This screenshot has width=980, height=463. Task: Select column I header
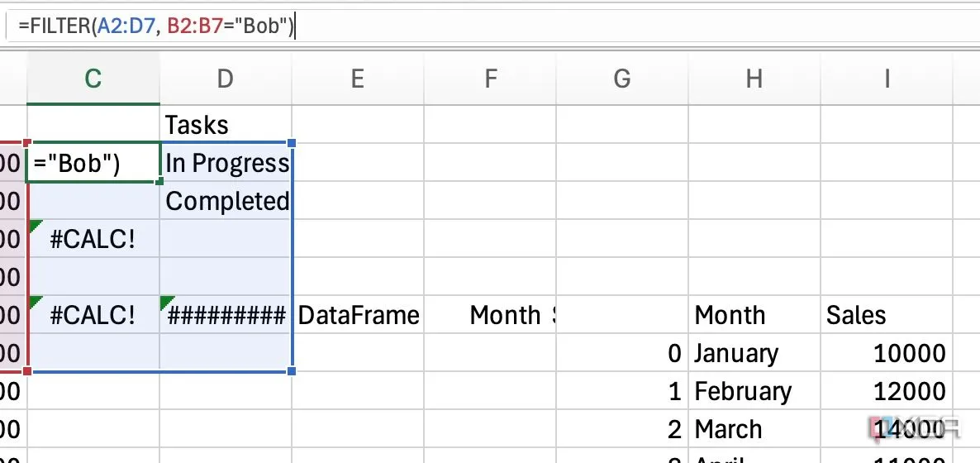[887, 79]
